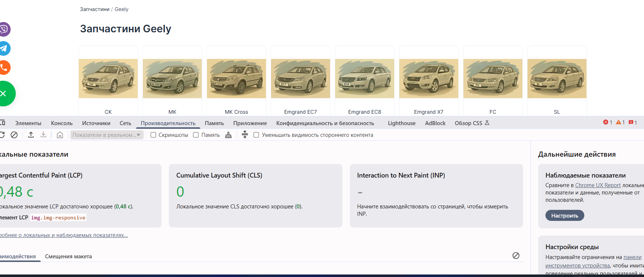
Task: Click the Largest Contentful Paint heading
Action: click(x=41, y=175)
